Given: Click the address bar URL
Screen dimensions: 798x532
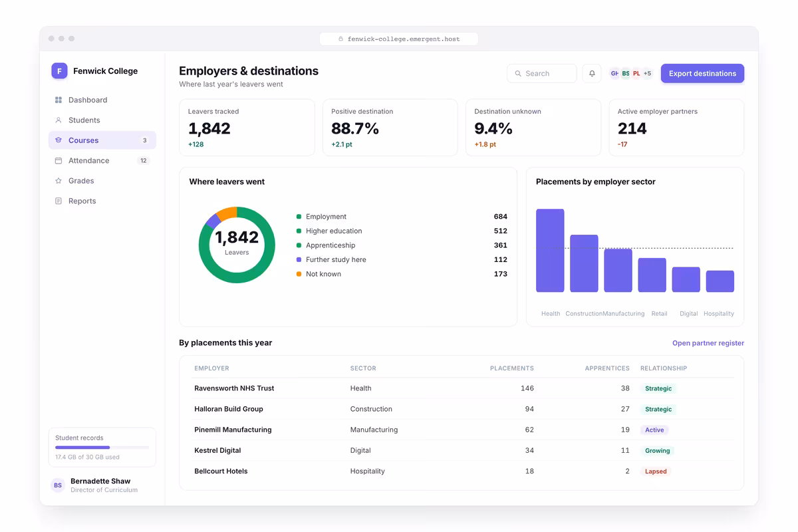Looking at the screenshot, I should click(x=403, y=39).
